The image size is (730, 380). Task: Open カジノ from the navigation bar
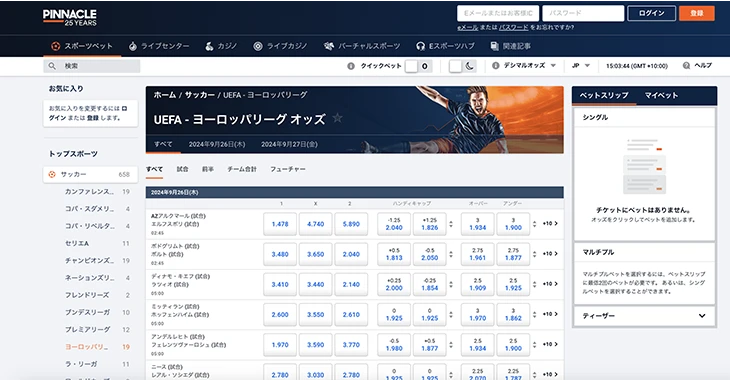click(x=221, y=46)
